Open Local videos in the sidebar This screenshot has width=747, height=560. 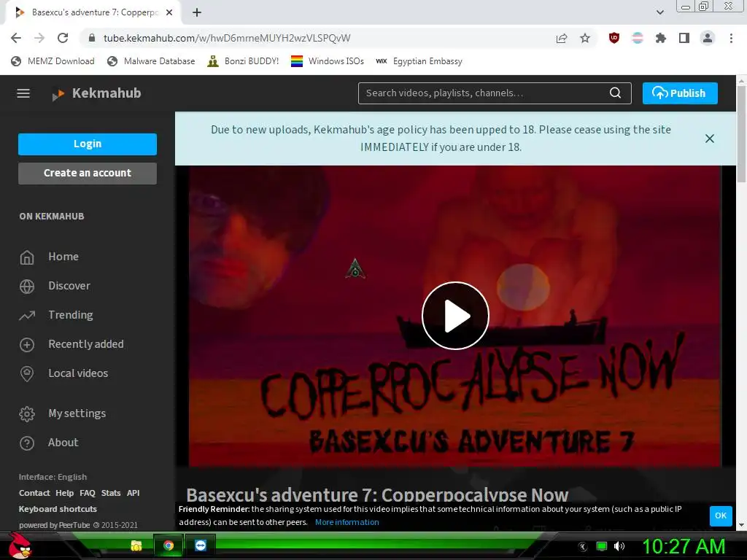pyautogui.click(x=78, y=373)
